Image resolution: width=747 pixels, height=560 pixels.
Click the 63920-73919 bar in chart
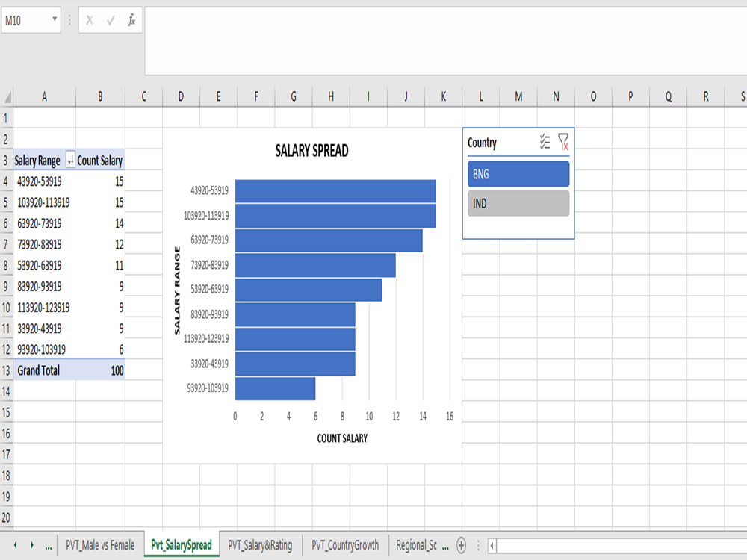click(329, 240)
